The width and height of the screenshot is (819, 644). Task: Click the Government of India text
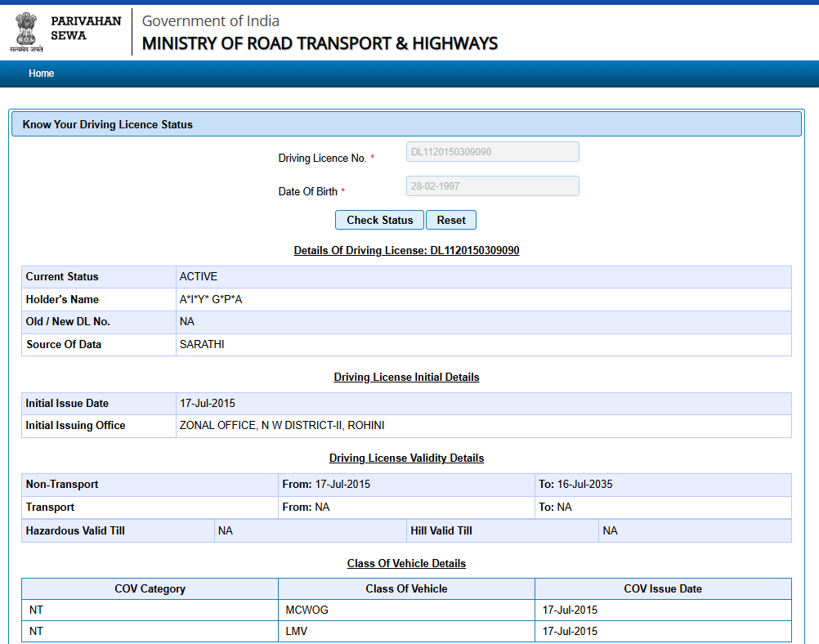point(211,21)
